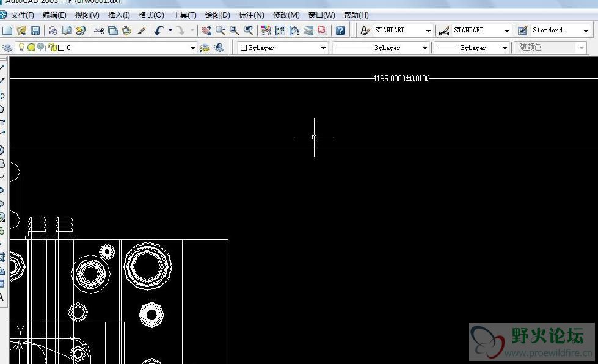This screenshot has width=598, height=364.
Task: Click the Zoom Previous icon
Action: pos(248,31)
